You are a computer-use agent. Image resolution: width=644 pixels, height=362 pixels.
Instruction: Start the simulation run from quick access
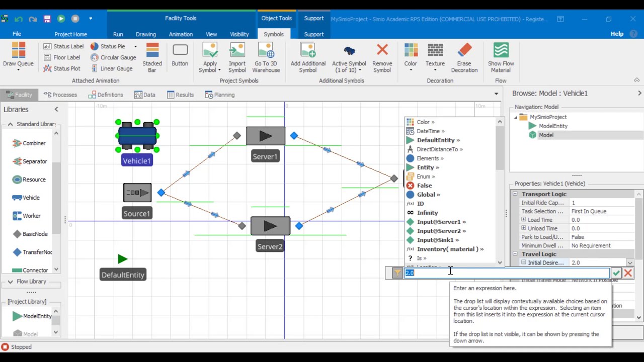click(61, 19)
